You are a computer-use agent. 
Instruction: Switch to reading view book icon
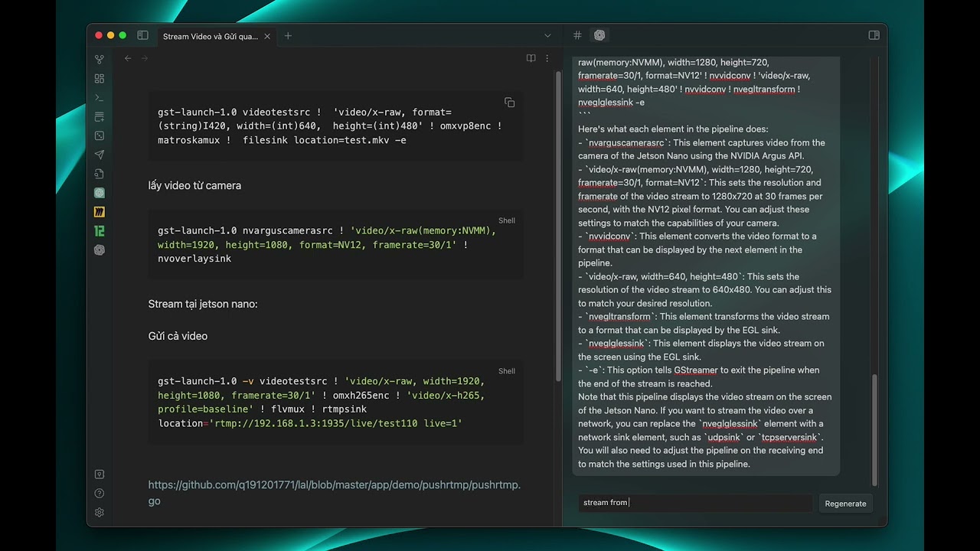pos(531,58)
